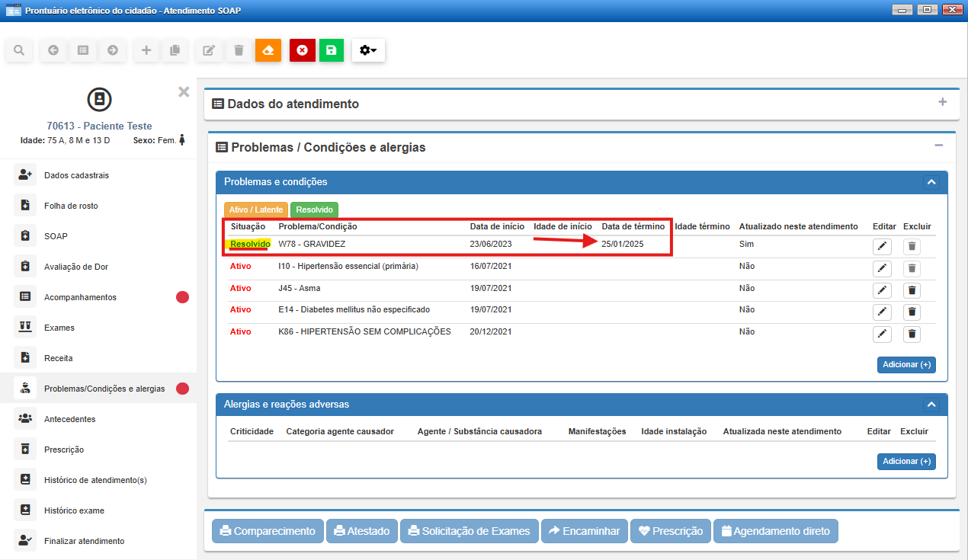The width and height of the screenshot is (968, 560).
Task: Filter by Resolvido status tag
Action: [314, 210]
